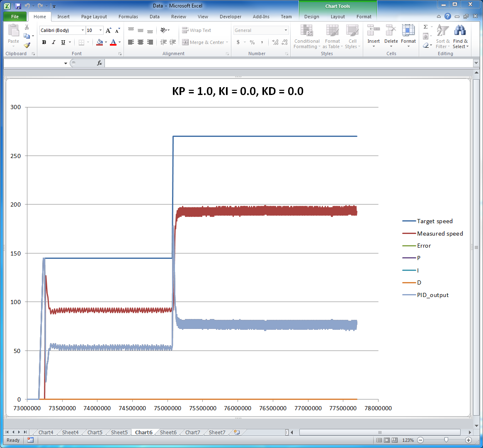
Task: Click the Percent Style icon
Action: (x=252, y=42)
